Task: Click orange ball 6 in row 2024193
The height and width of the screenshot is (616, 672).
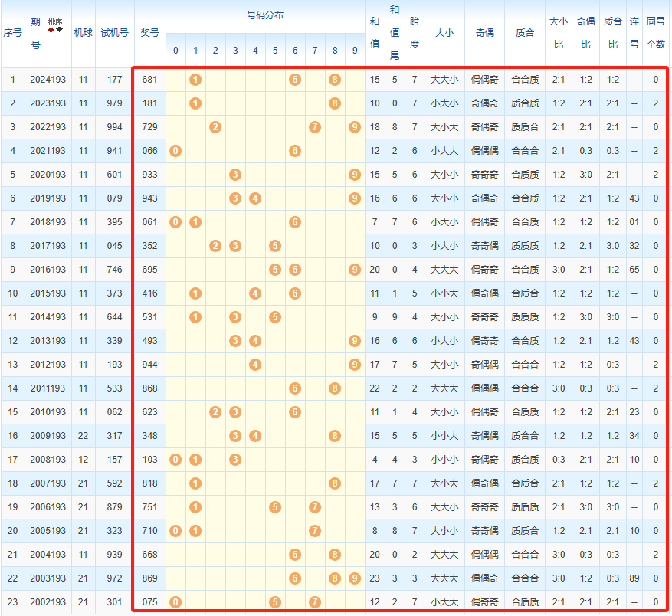Action: coord(295,80)
